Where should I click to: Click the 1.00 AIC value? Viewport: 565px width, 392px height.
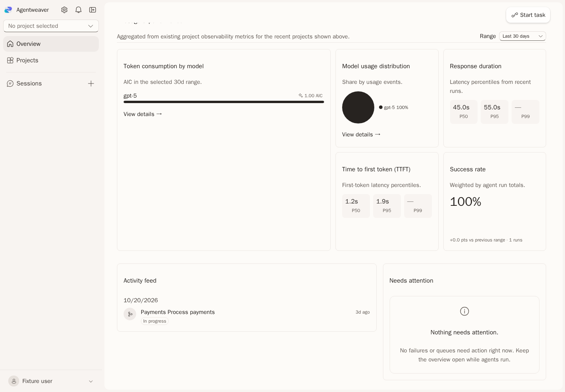pos(313,96)
